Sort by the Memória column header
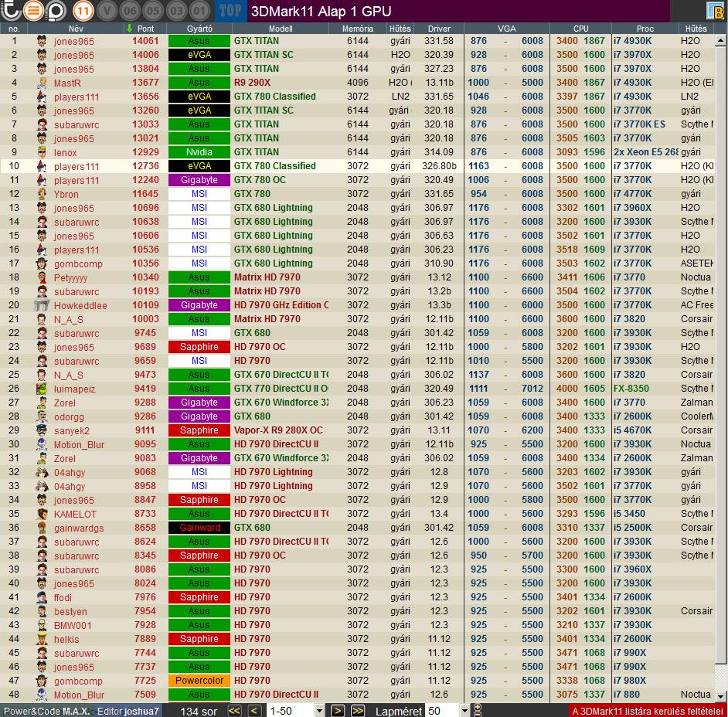The image size is (728, 717). [x=358, y=29]
